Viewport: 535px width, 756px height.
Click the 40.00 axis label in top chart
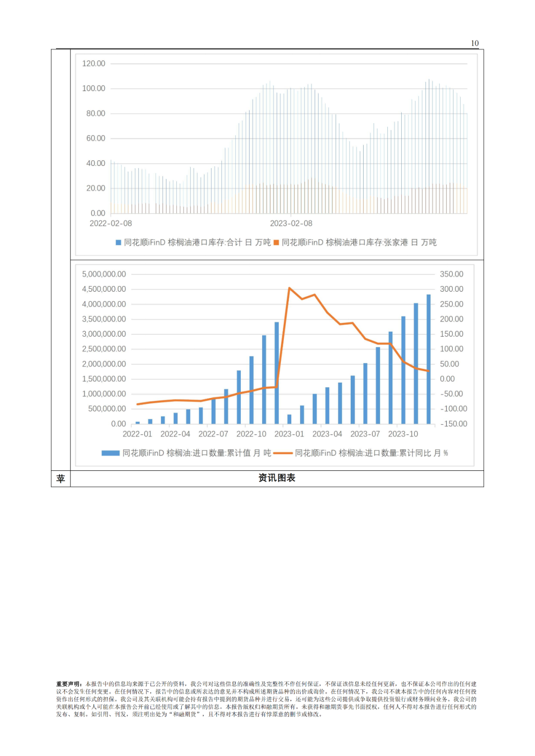[96, 163]
